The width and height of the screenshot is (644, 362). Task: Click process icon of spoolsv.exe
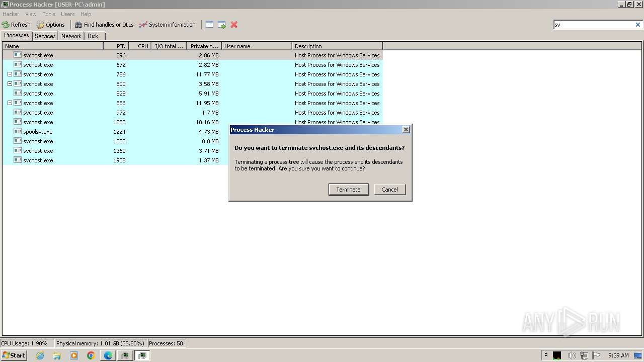(18, 131)
